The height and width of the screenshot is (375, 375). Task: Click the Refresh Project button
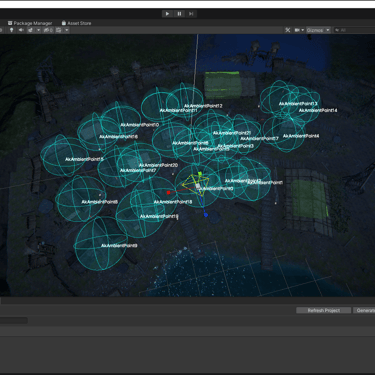pyautogui.click(x=324, y=310)
